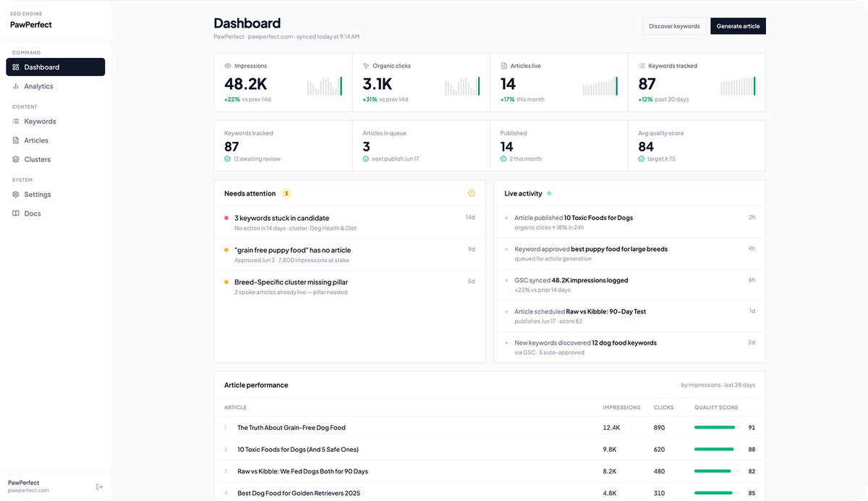This screenshot has width=868, height=501.
Task: Click the Articles in queue card
Action: click(x=421, y=146)
